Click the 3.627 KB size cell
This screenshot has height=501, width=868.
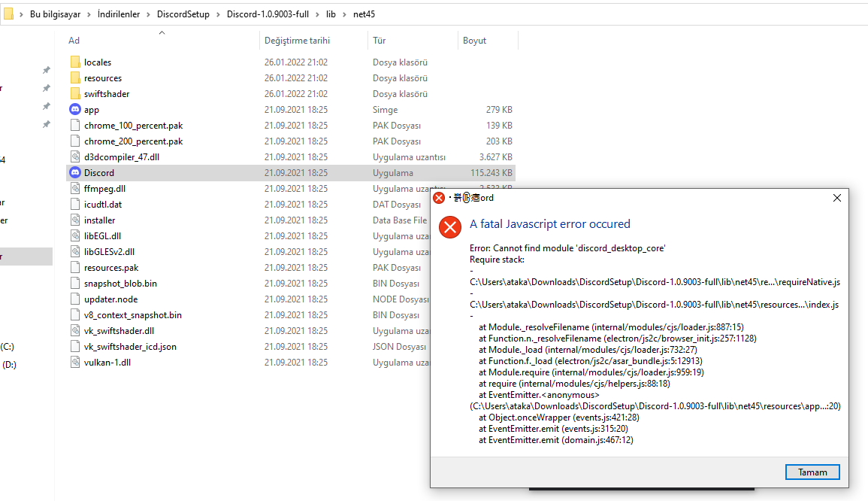496,156
